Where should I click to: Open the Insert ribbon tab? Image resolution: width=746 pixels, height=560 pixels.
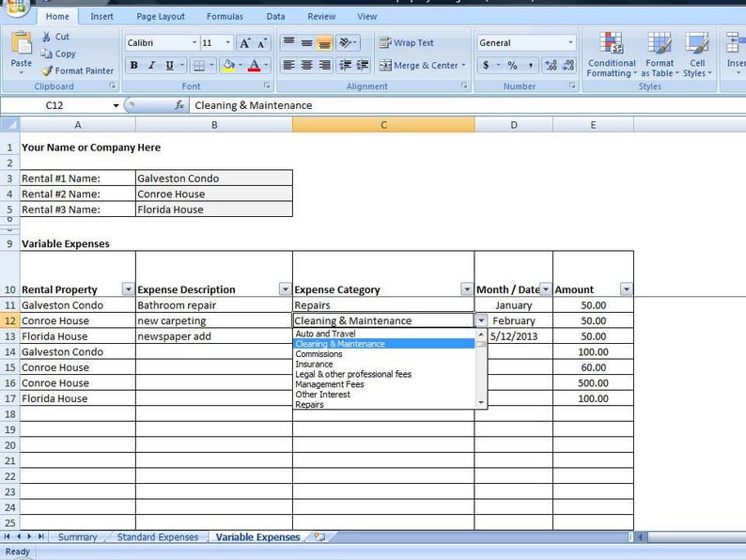click(101, 17)
